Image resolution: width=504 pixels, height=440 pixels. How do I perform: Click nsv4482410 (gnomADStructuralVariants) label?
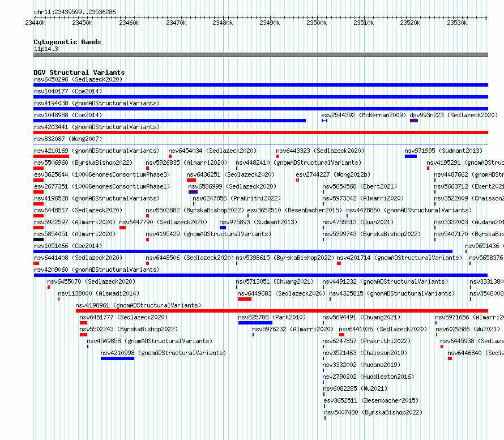click(298, 163)
